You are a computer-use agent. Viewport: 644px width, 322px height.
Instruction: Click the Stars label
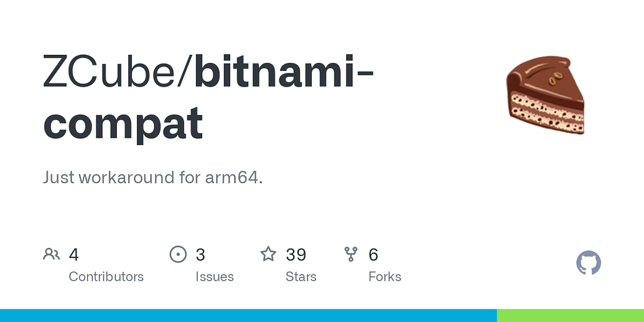point(301,277)
